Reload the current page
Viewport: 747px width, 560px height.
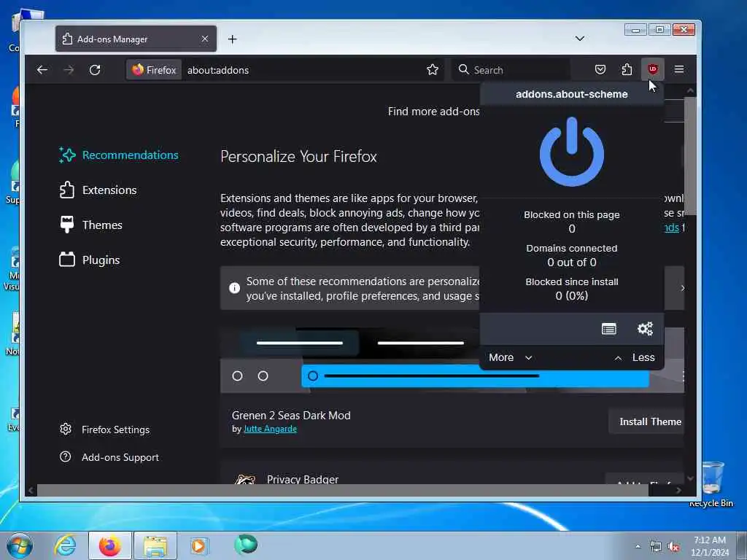click(x=95, y=69)
